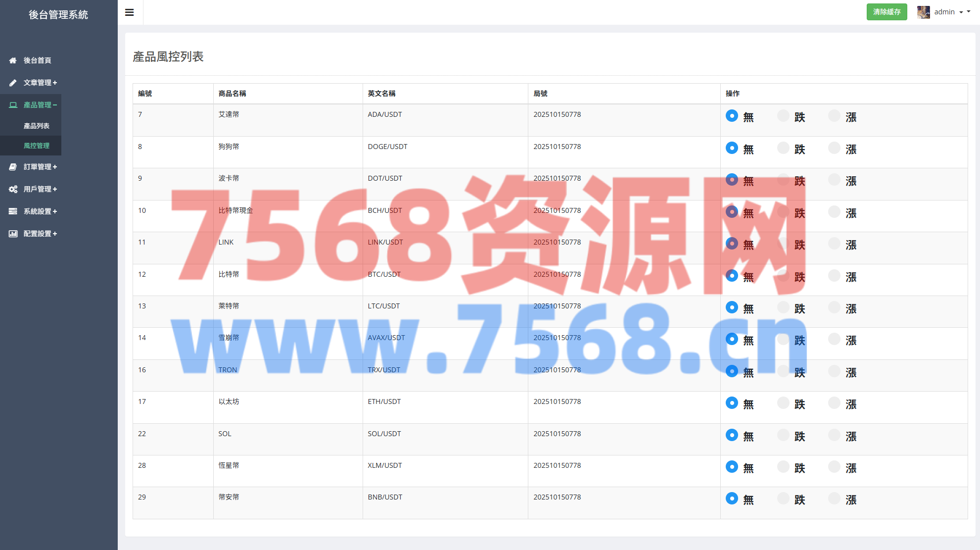Click the gears icon for 用戶管理
Viewport: 980px width, 550px height.
[x=13, y=189]
